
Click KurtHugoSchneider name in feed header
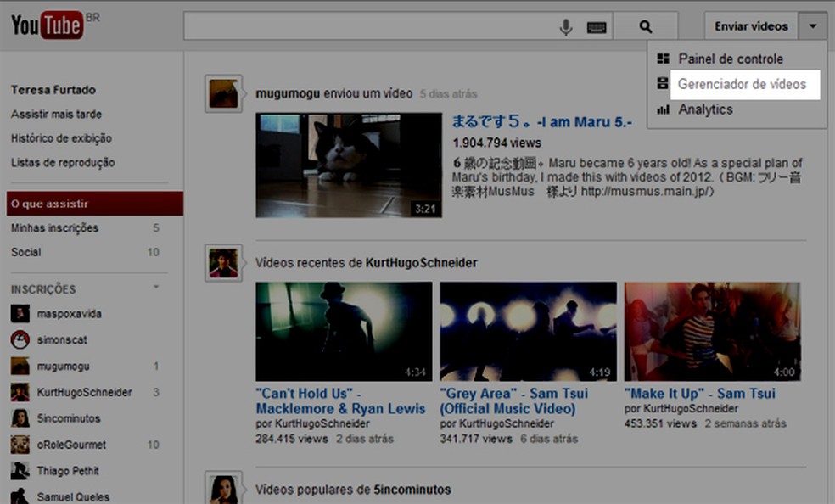pos(421,263)
